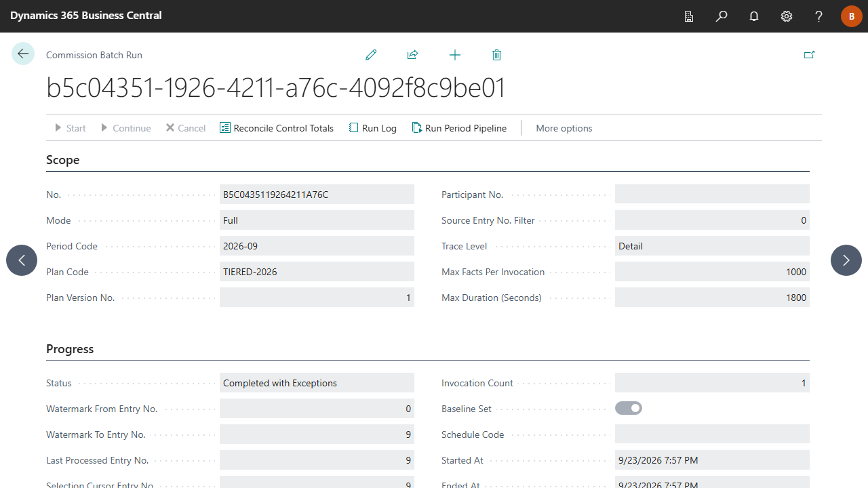Click Reconcile Control Totals action
This screenshot has height=488, width=868.
pyautogui.click(x=277, y=128)
